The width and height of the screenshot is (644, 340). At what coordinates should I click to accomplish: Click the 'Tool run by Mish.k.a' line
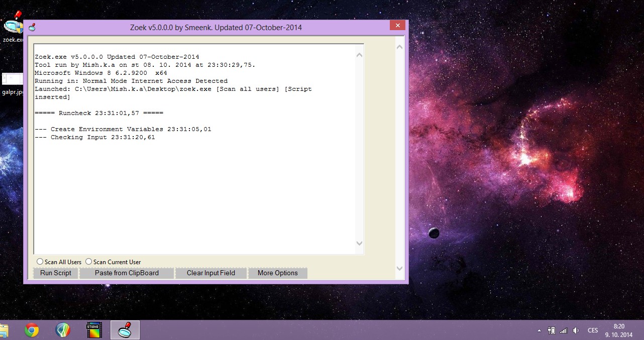(x=145, y=65)
